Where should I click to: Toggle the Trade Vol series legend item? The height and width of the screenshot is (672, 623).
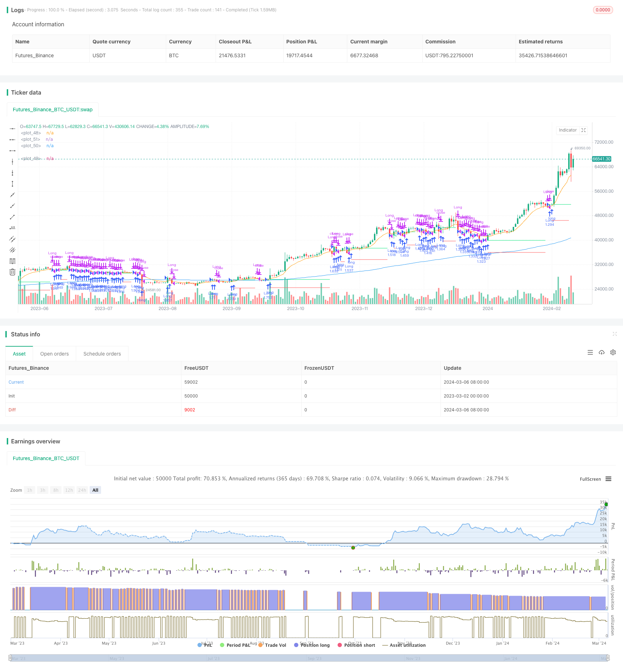coord(272,645)
